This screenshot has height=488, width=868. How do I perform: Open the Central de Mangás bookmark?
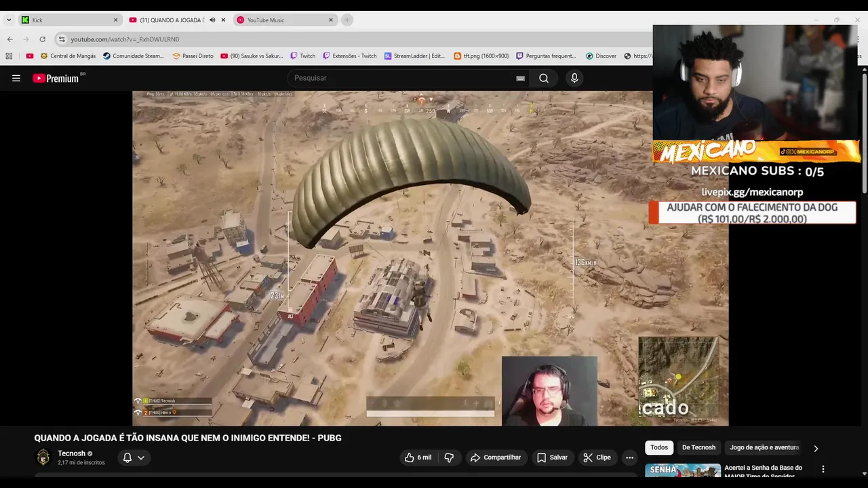68,56
